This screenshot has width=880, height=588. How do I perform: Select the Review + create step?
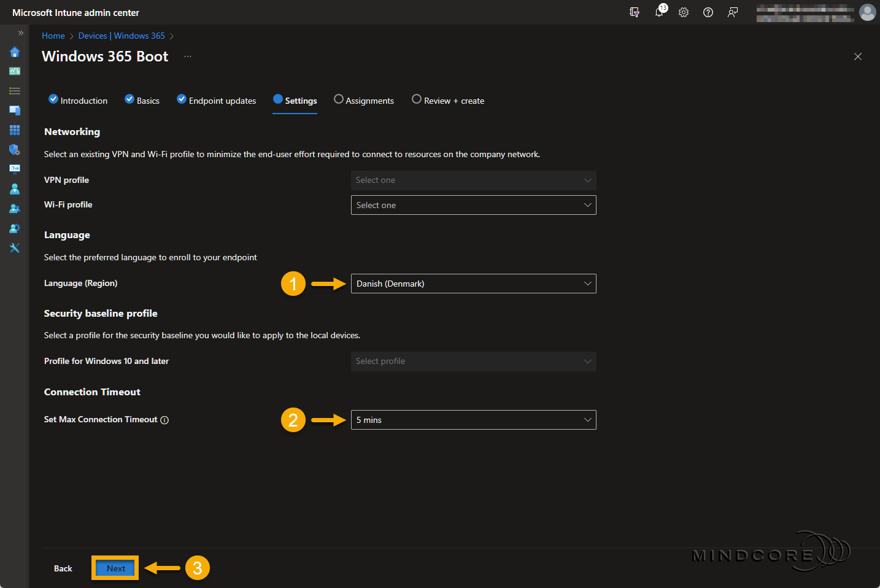pyautogui.click(x=448, y=101)
